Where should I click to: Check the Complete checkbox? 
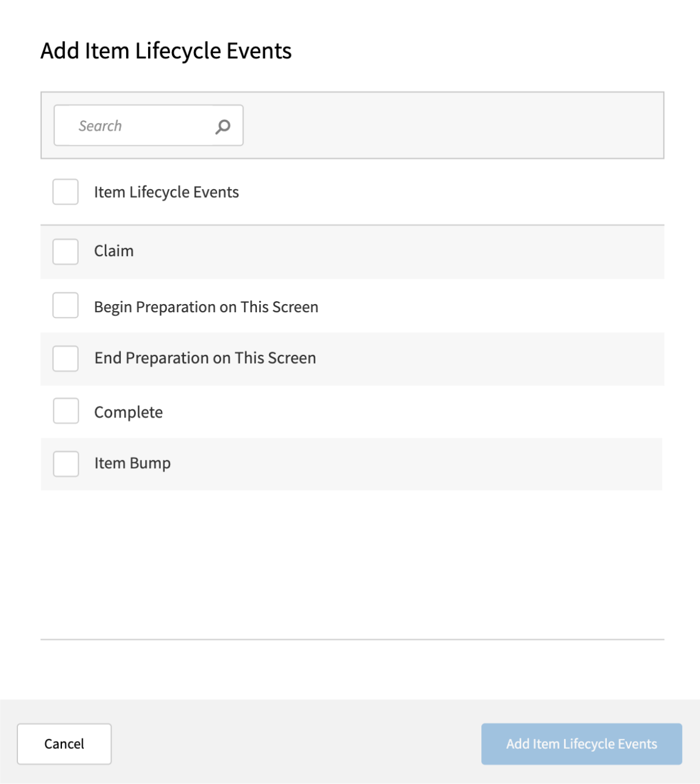(65, 411)
